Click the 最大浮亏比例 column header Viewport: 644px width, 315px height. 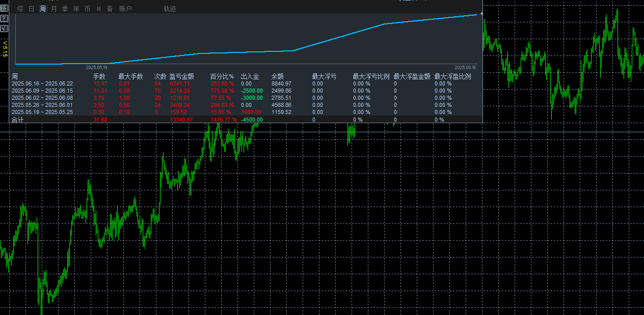point(371,76)
